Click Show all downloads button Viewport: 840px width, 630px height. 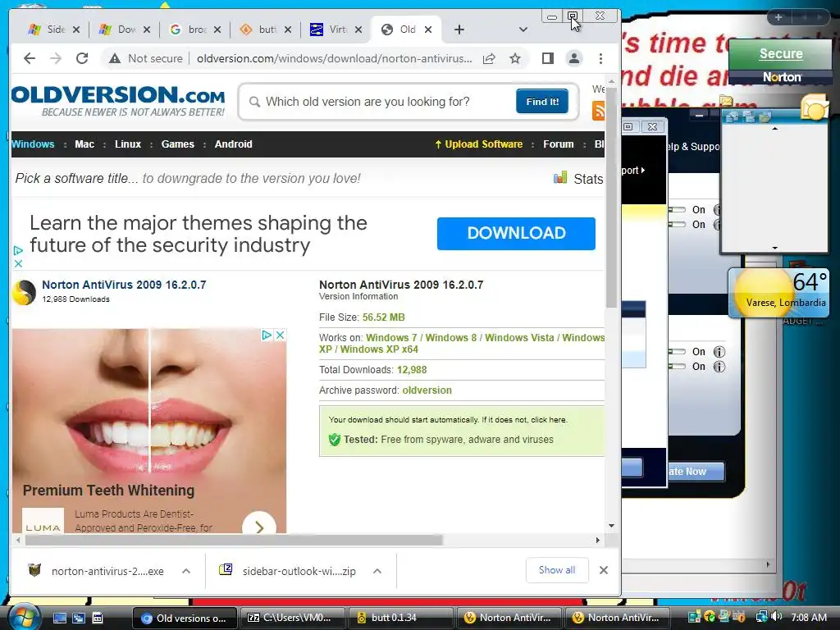[557, 570]
